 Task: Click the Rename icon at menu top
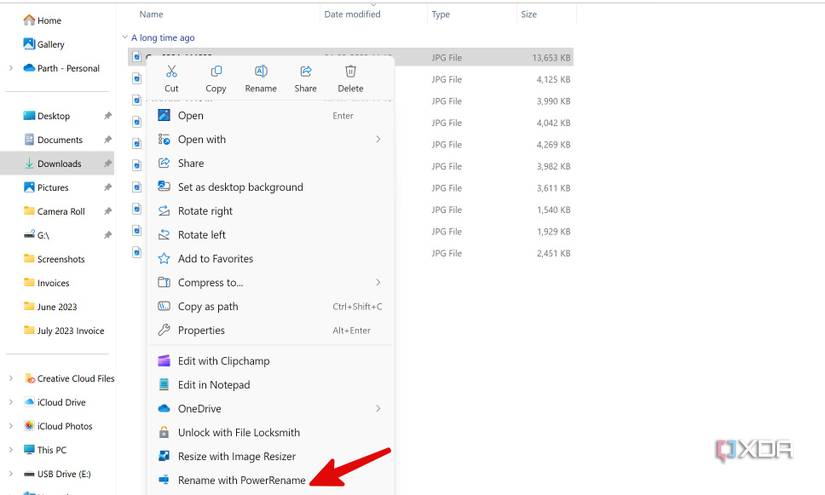pyautogui.click(x=261, y=72)
